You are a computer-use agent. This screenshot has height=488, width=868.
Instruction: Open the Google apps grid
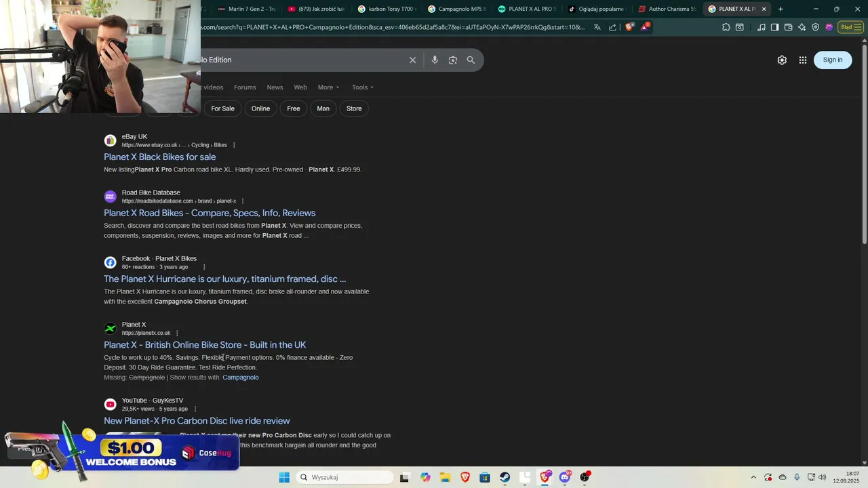(x=803, y=60)
